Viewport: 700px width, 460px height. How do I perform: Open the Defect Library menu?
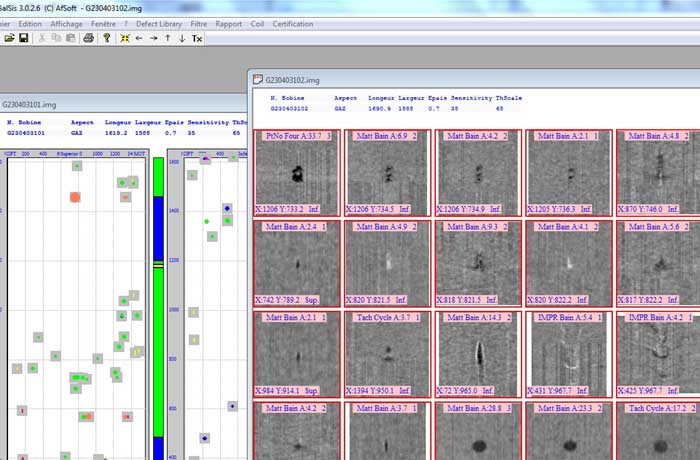[x=159, y=24]
